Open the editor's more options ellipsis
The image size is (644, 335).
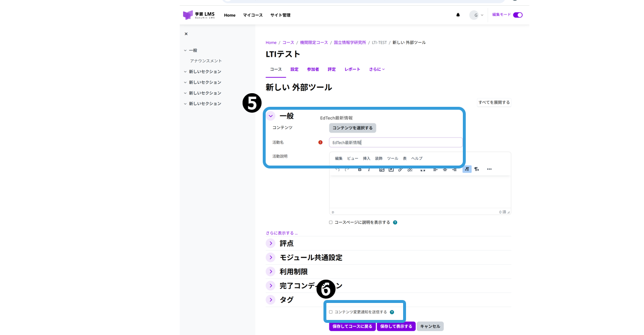(489, 169)
